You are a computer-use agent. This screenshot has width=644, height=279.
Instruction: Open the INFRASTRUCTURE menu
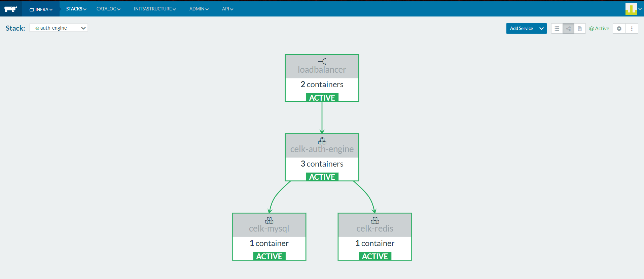point(155,9)
